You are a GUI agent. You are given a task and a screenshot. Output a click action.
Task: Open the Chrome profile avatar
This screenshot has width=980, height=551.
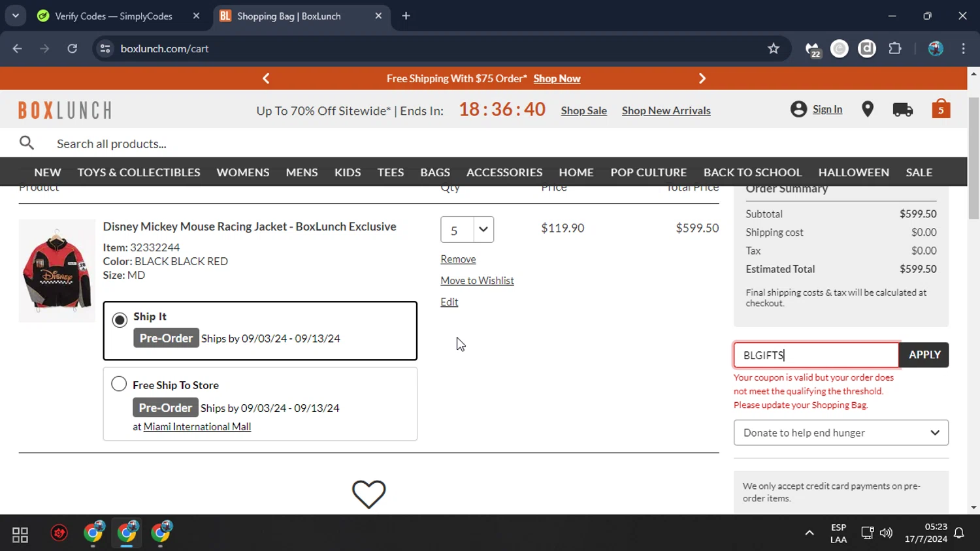point(936,48)
